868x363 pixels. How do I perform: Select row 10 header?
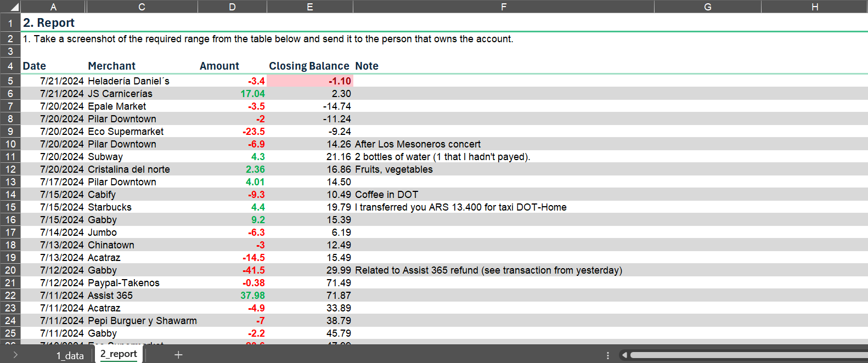[x=10, y=144]
